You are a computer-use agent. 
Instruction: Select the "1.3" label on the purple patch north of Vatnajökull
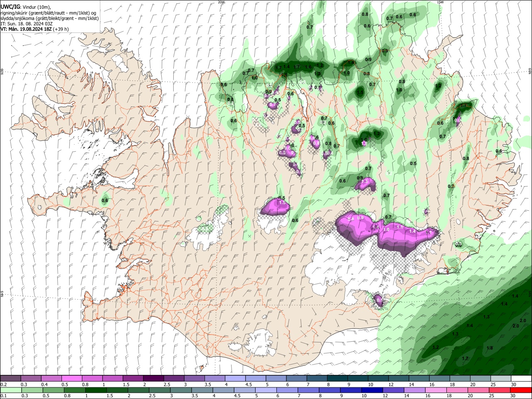[x=365, y=182]
